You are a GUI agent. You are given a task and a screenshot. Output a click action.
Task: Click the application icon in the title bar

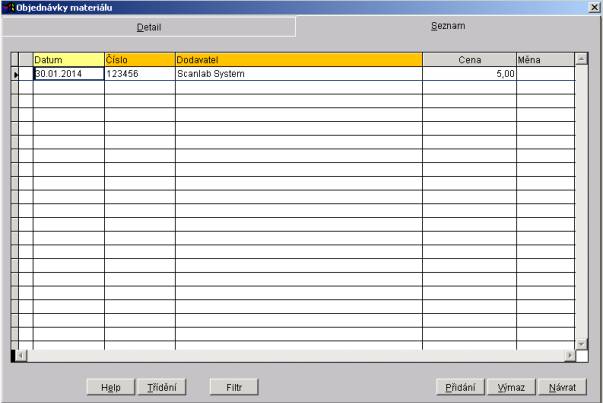8,8
